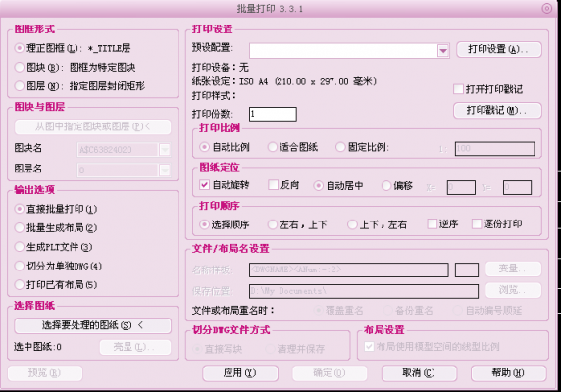Click the 取消 (C) button
Image resolution: width=561 pixels, height=392 pixels.
tap(419, 373)
